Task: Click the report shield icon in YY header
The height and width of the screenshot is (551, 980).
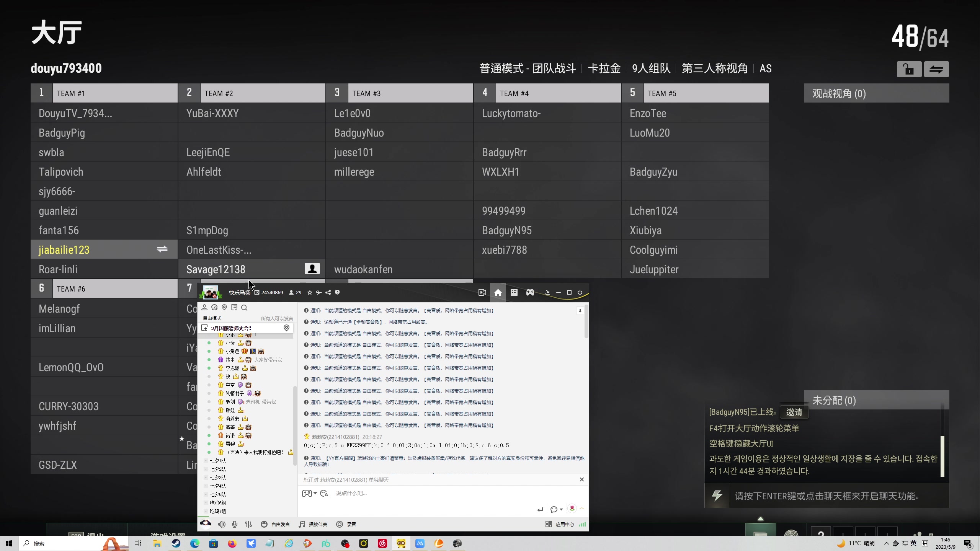Action: (x=337, y=292)
